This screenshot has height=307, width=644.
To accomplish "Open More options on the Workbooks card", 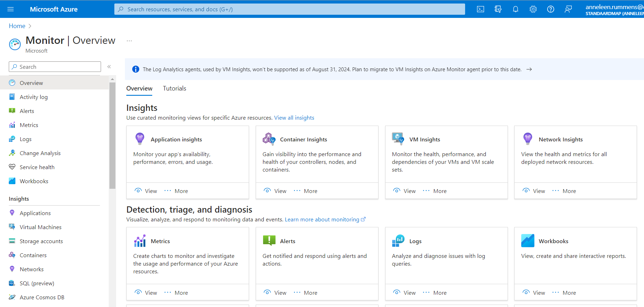I will tap(564, 293).
